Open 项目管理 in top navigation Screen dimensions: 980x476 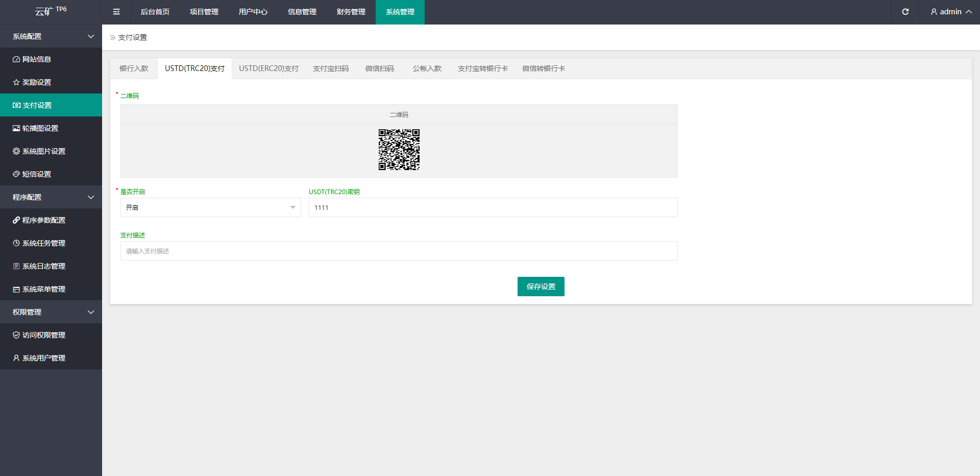[204, 12]
